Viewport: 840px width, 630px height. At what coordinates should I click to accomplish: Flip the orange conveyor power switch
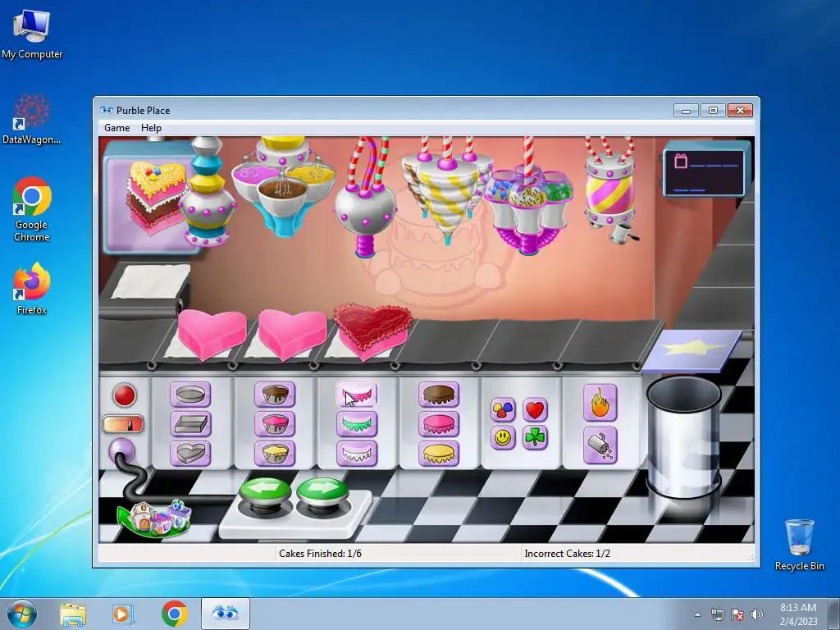click(x=123, y=424)
